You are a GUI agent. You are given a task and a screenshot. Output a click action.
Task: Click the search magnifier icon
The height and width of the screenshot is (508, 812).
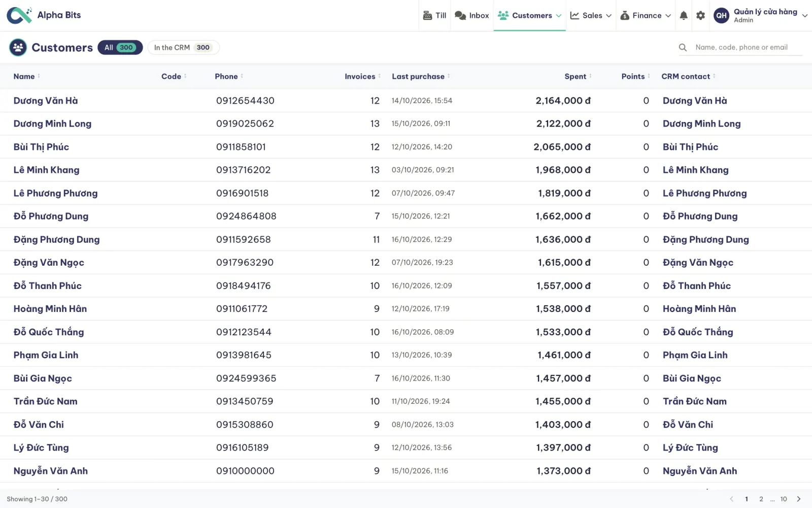[683, 47]
